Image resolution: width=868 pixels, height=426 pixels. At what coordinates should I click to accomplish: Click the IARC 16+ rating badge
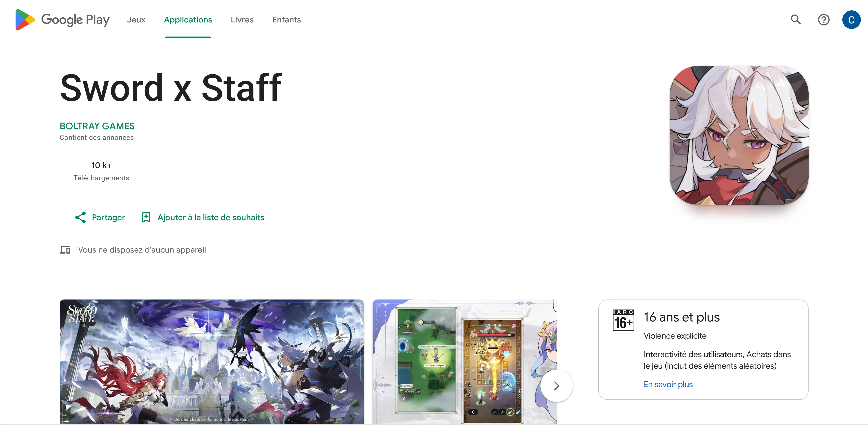tap(623, 320)
